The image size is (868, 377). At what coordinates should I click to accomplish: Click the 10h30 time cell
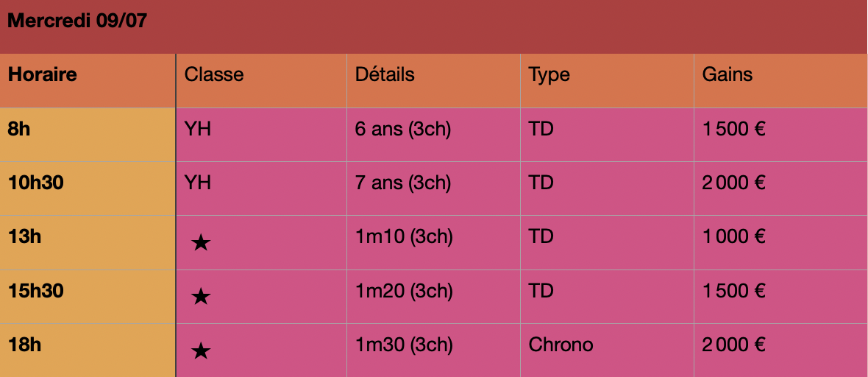pos(88,188)
